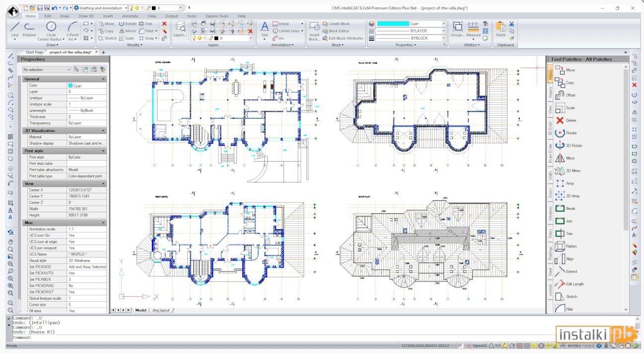
Task: Open the Edit ribbon tab
Action: (x=48, y=16)
